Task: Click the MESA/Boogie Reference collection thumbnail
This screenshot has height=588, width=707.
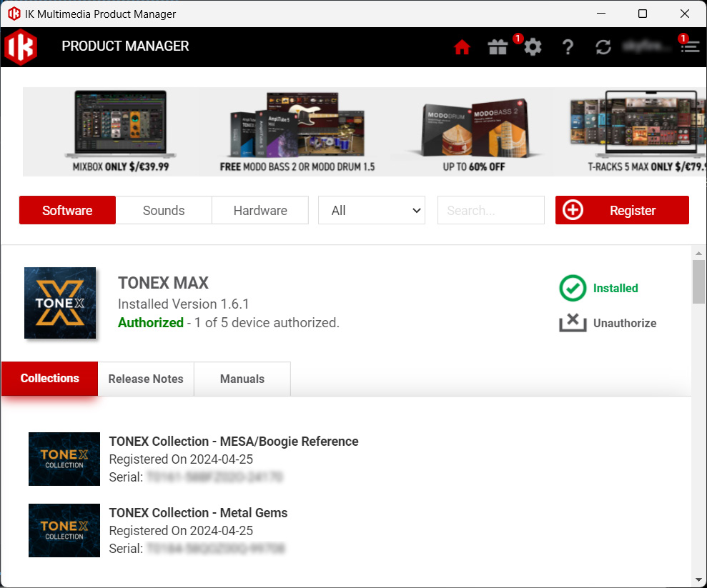Action: [64, 459]
